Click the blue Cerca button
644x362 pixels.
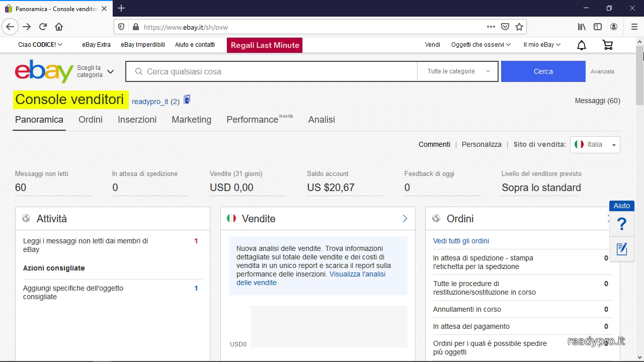543,71
